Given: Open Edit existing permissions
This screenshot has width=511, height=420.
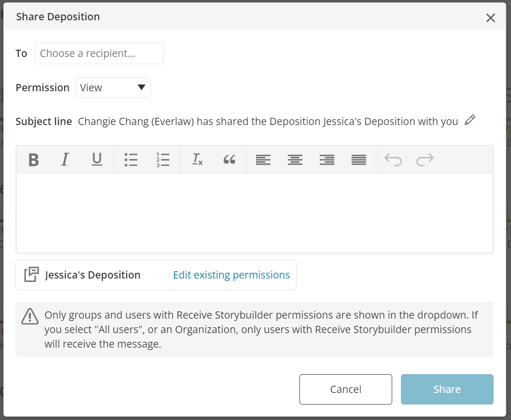Looking at the screenshot, I should click(x=231, y=274).
